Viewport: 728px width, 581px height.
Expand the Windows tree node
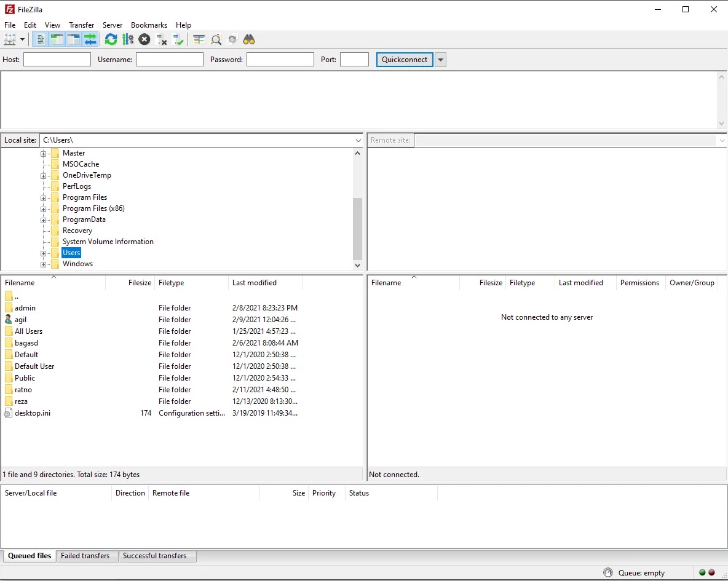click(43, 265)
